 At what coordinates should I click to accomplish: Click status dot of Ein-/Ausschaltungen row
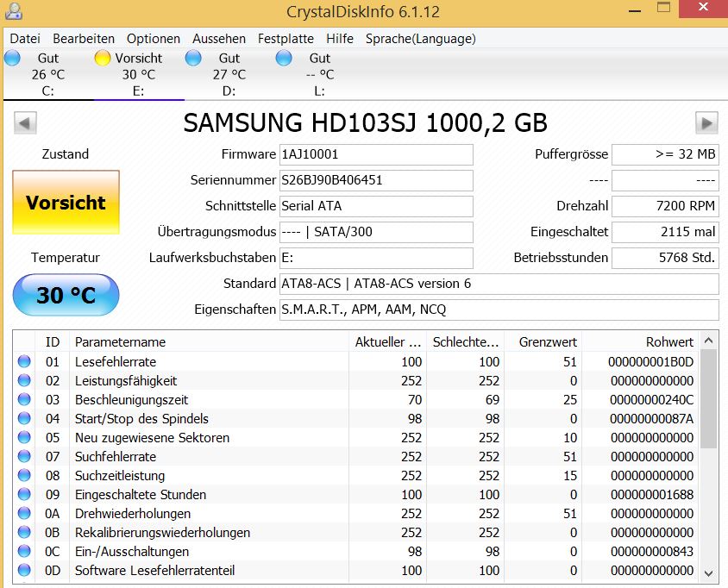(24, 551)
